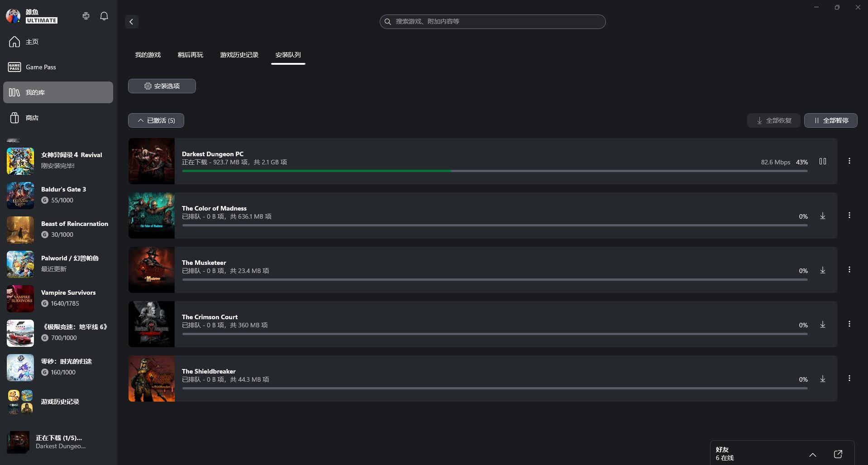The image size is (868, 465).
Task: Start download of The Musketeer
Action: (823, 270)
